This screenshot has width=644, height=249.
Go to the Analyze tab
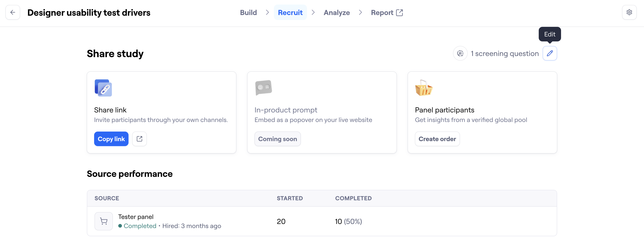(337, 13)
